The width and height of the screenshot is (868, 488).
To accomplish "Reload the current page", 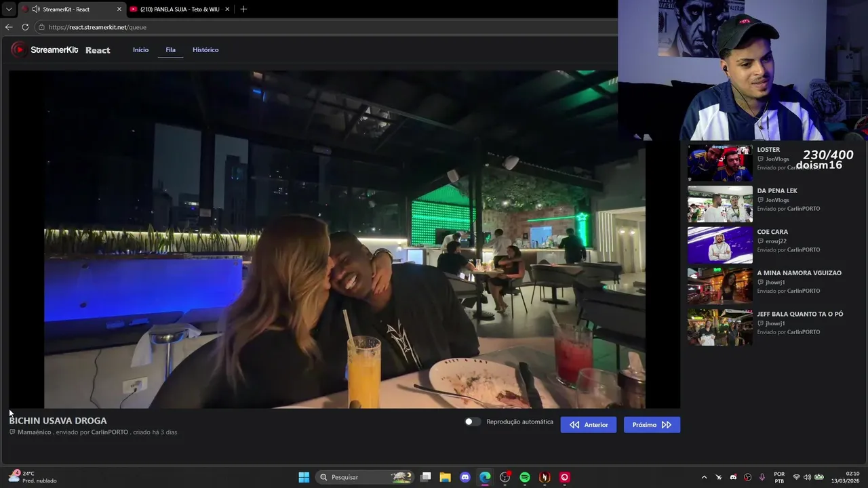I will (25, 27).
